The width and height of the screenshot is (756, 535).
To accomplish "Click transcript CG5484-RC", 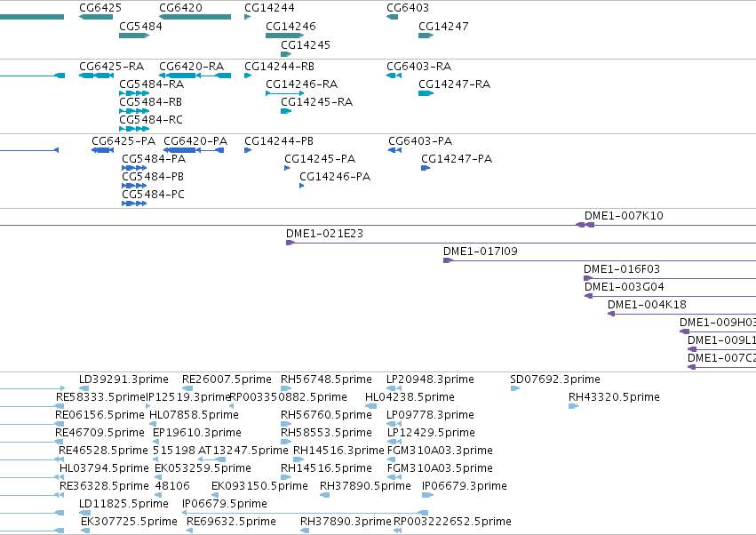I will click(151, 120).
